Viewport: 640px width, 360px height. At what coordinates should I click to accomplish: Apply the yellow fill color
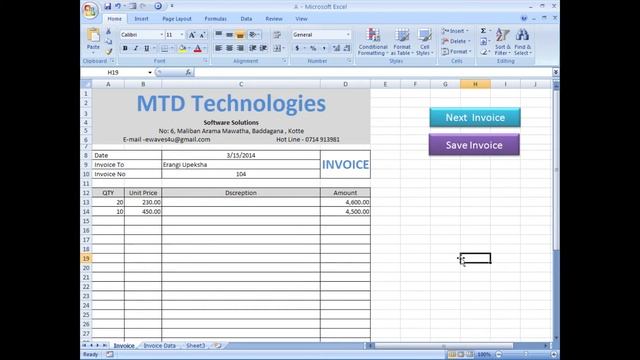(x=182, y=49)
